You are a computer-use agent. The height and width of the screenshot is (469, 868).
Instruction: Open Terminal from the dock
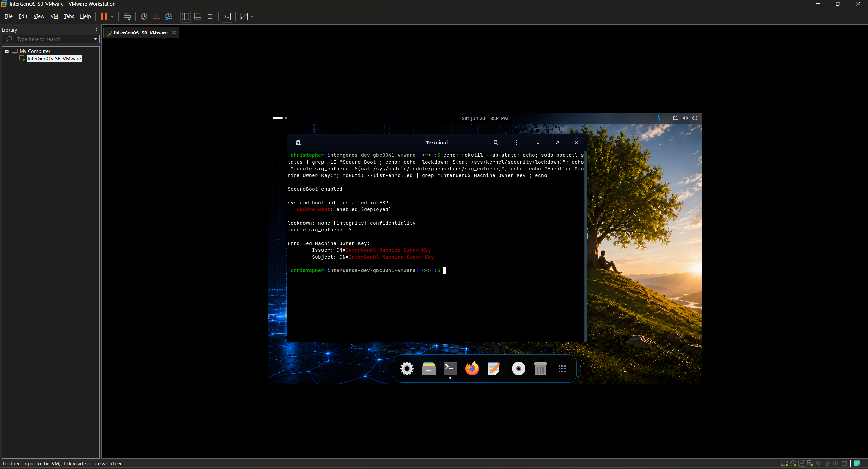point(450,369)
